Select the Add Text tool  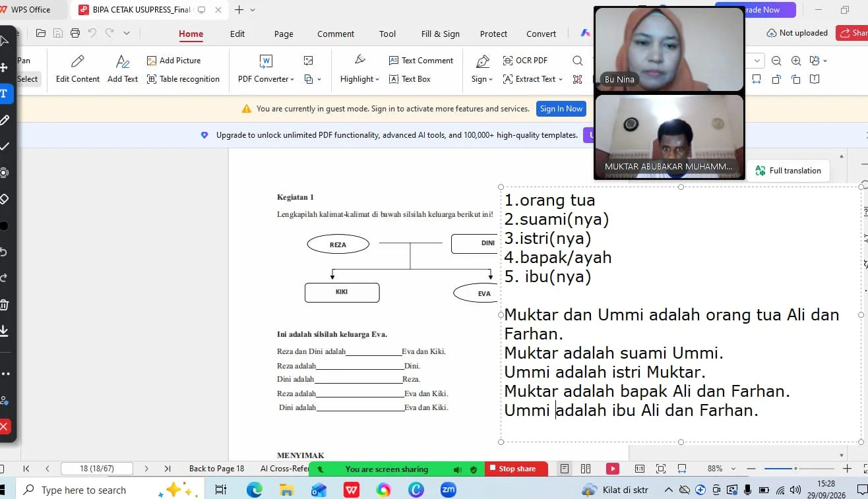coord(123,69)
